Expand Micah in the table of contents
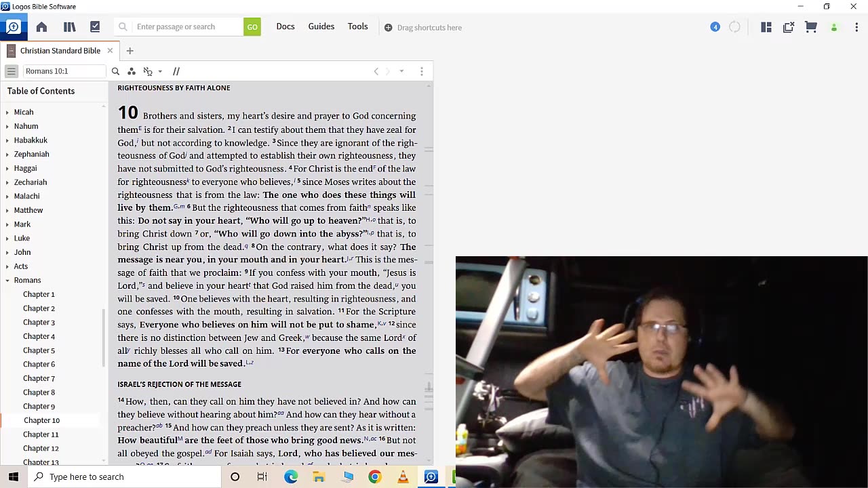The width and height of the screenshot is (868, 488). (7, 113)
